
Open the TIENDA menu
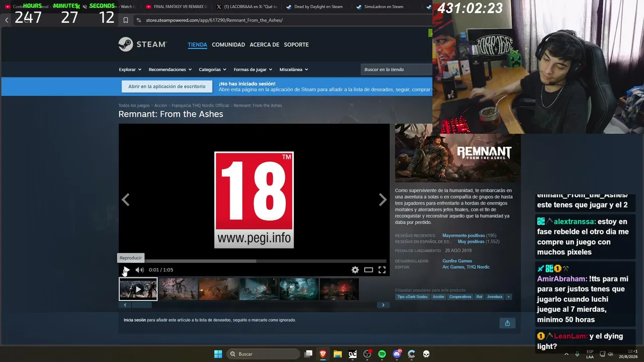tap(197, 45)
